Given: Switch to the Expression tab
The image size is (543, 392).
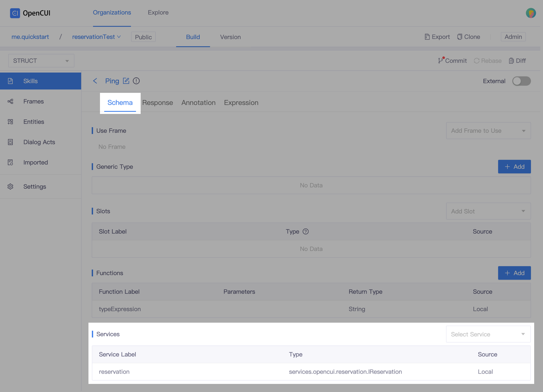Looking at the screenshot, I should click(241, 102).
